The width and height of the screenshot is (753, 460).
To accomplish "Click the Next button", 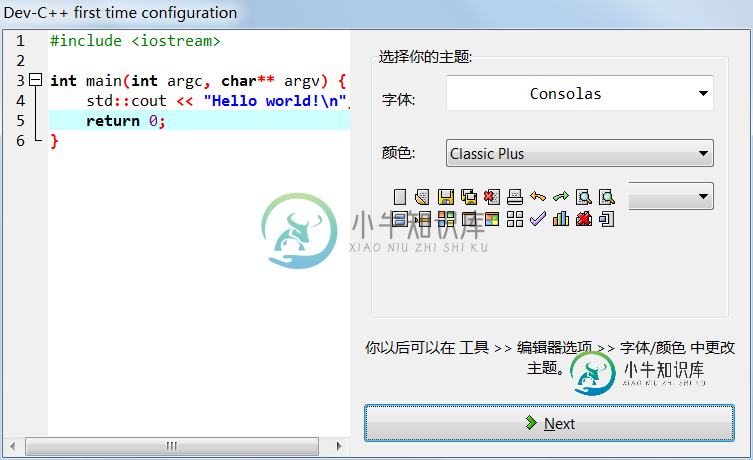I will [x=549, y=423].
